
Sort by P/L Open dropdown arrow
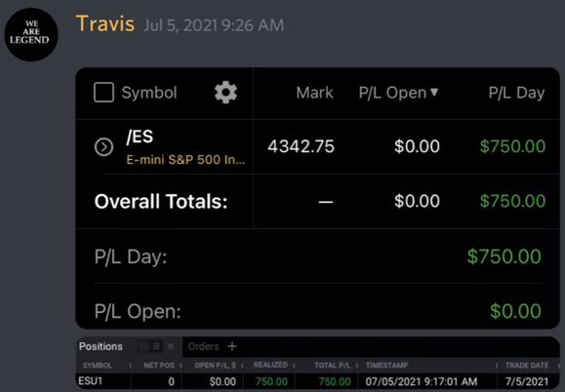(x=434, y=93)
